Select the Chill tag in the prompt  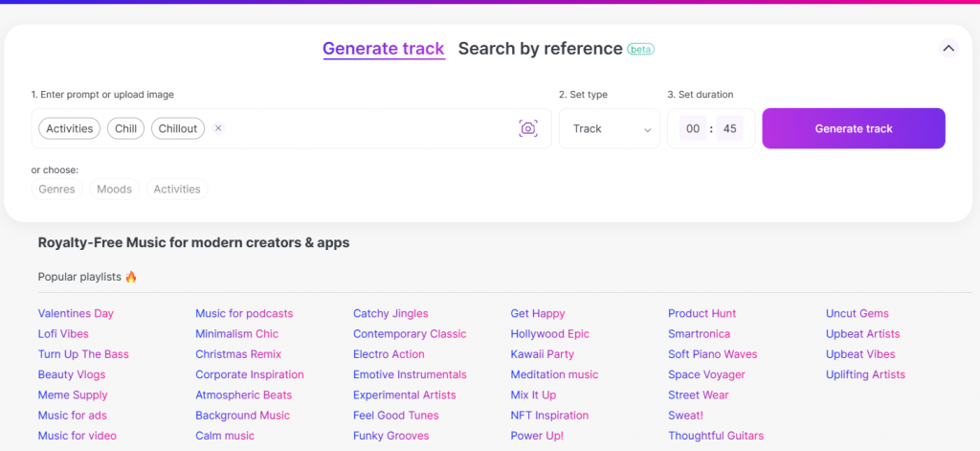tap(125, 128)
